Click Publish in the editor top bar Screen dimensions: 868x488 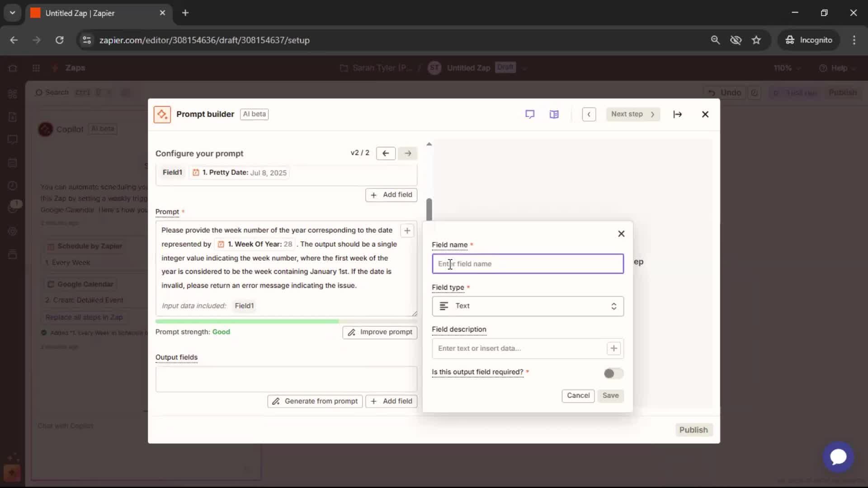tap(842, 93)
